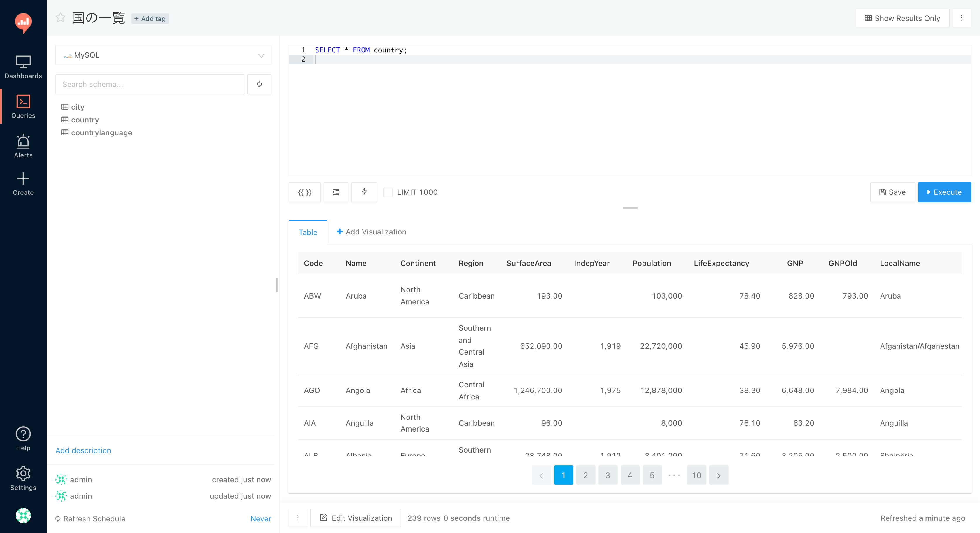Go to the next results page

[719, 475]
